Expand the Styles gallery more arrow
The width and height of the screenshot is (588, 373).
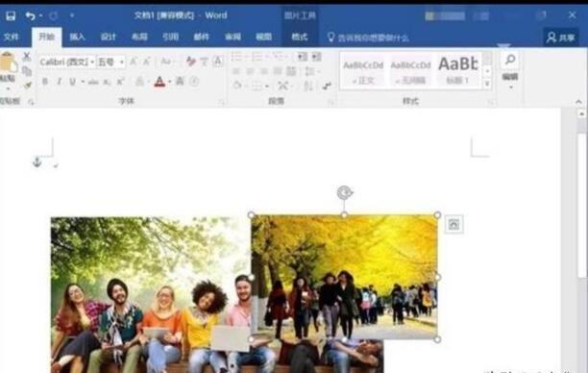487,84
